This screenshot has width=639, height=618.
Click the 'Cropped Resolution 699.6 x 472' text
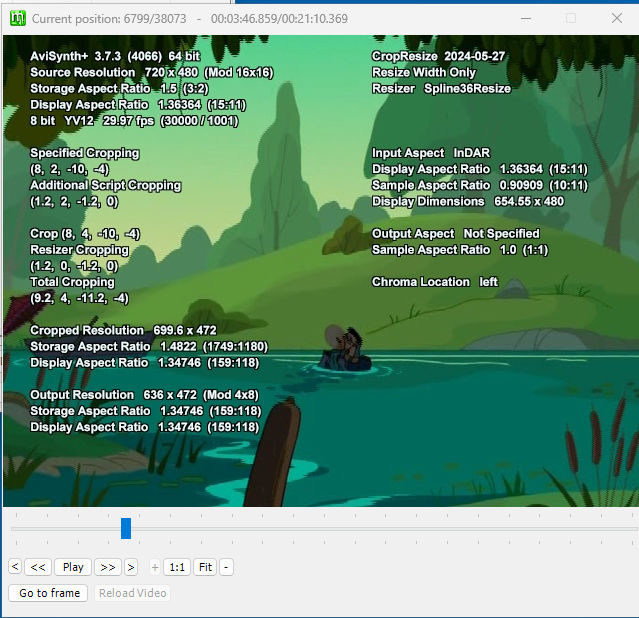(x=123, y=331)
